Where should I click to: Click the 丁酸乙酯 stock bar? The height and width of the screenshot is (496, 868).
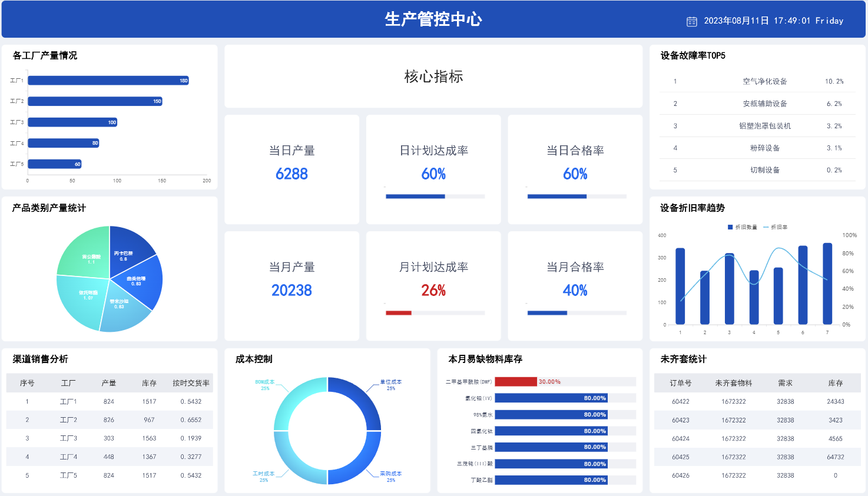[x=551, y=480]
